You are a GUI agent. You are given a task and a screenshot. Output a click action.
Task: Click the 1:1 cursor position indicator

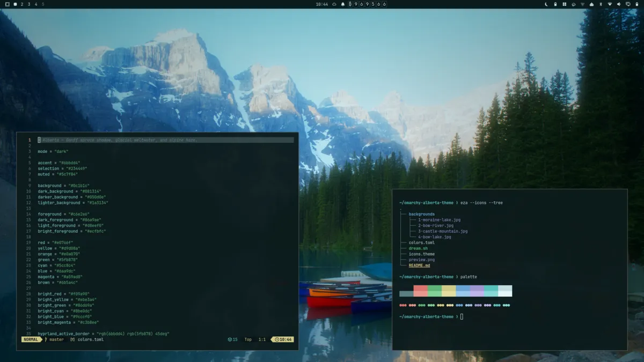click(262, 339)
